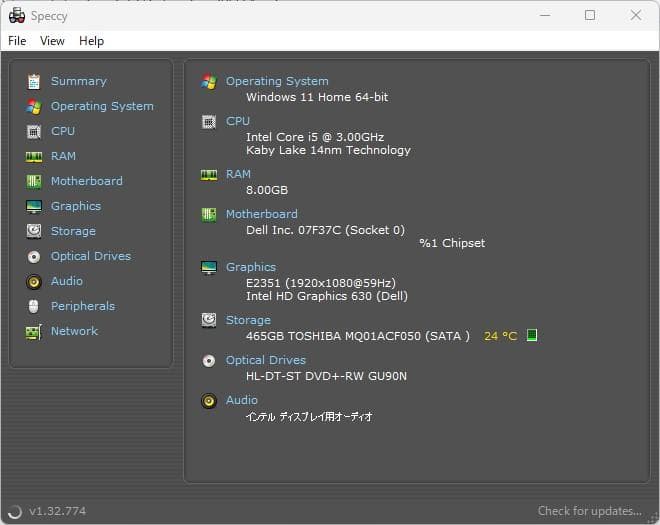
Task: Click the Audio speaker icon in summary panel
Action: pos(209,401)
